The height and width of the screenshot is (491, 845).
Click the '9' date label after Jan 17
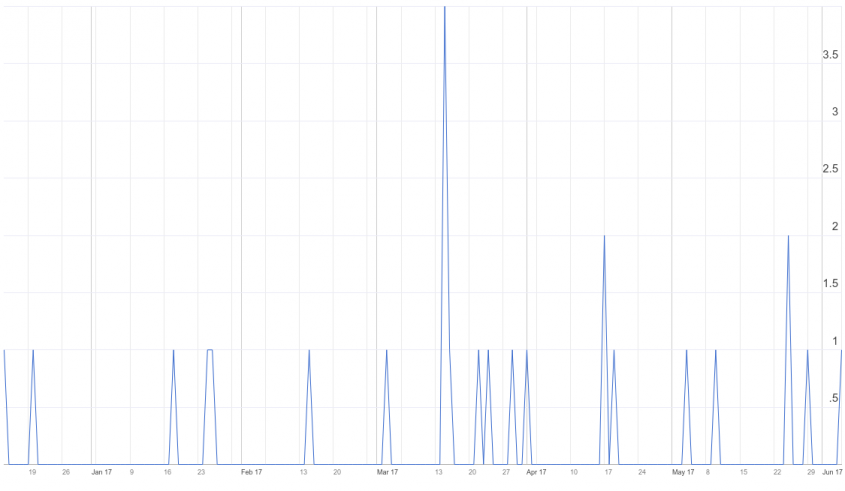131,472
